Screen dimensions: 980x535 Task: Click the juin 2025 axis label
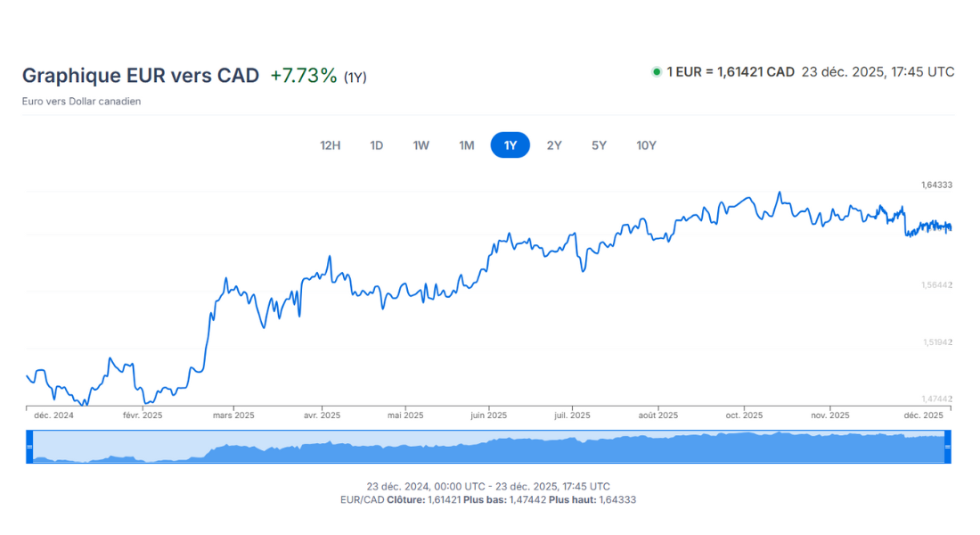point(488,416)
